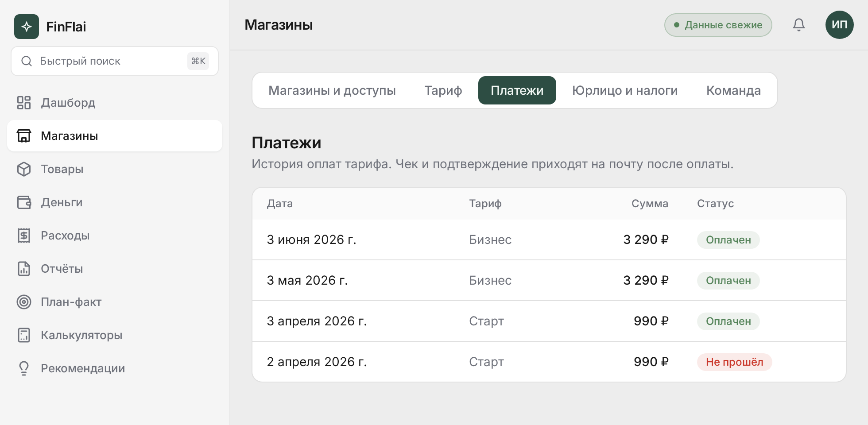This screenshot has height=425, width=868.
Task: Click the Магазины storefront icon
Action: pyautogui.click(x=24, y=136)
